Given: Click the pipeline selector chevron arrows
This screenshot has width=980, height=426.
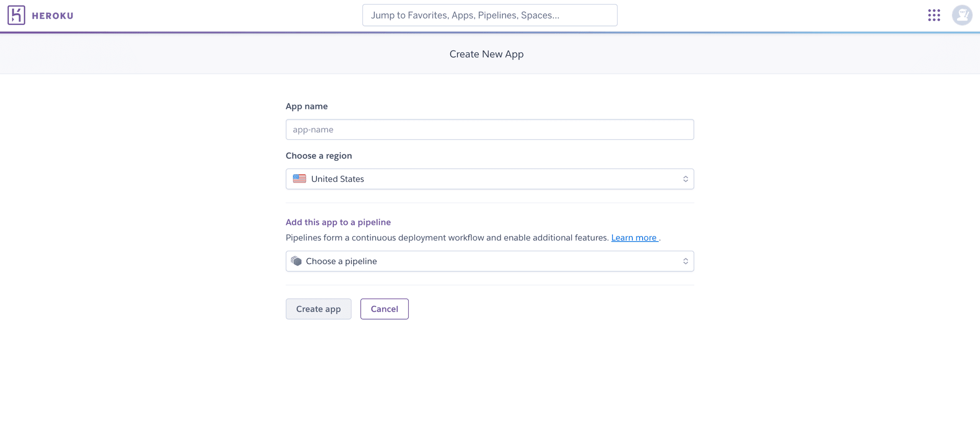Looking at the screenshot, I should (686, 261).
